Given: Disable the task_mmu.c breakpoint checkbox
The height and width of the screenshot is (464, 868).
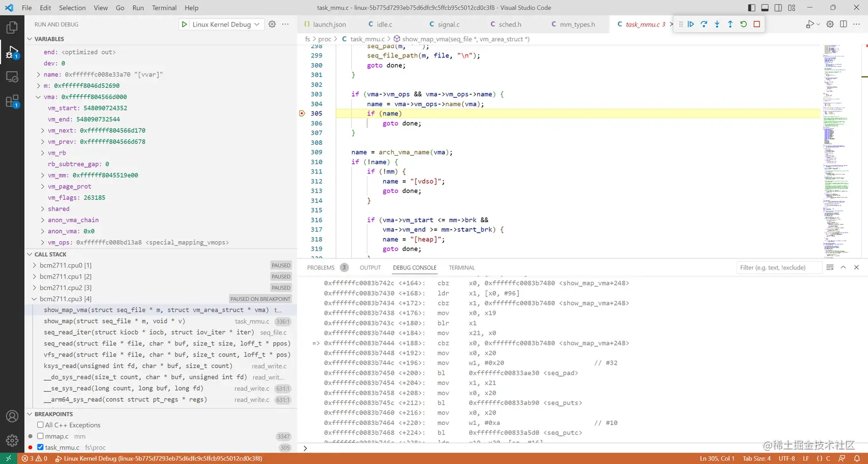Looking at the screenshot, I should coord(40,447).
